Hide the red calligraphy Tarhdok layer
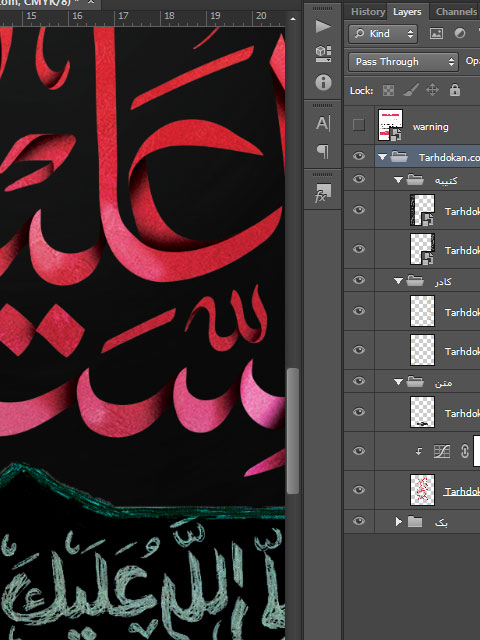 point(359,490)
